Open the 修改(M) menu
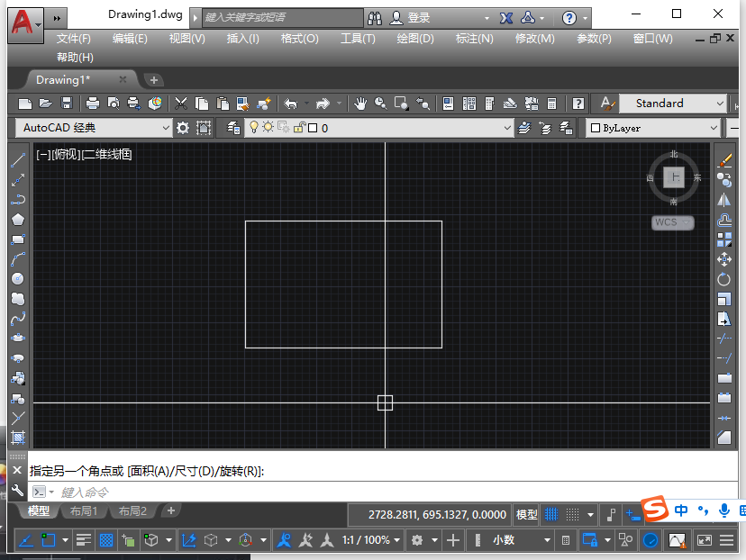 (x=535, y=39)
